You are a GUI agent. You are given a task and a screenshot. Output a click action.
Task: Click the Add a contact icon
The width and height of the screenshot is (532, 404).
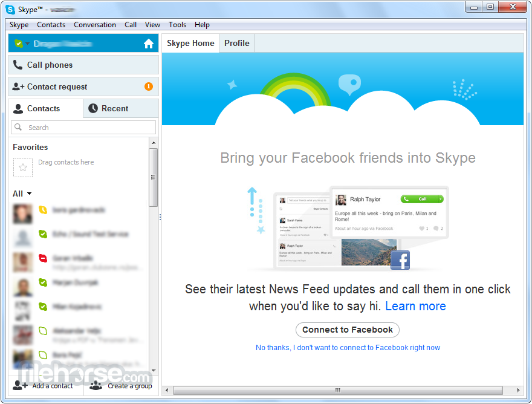(x=21, y=385)
